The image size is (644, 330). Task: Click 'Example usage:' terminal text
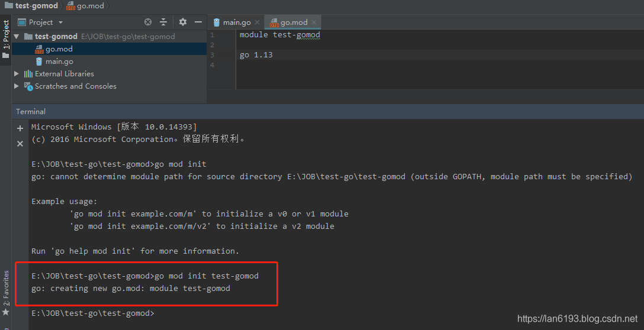click(x=65, y=202)
